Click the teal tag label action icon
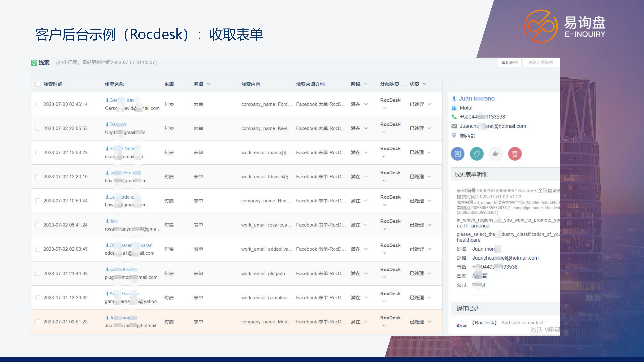Viewport: 644px width, 362px height. (x=477, y=154)
